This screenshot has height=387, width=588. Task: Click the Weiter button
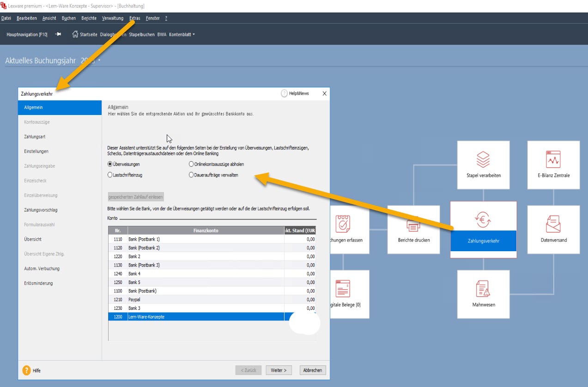[x=279, y=370]
